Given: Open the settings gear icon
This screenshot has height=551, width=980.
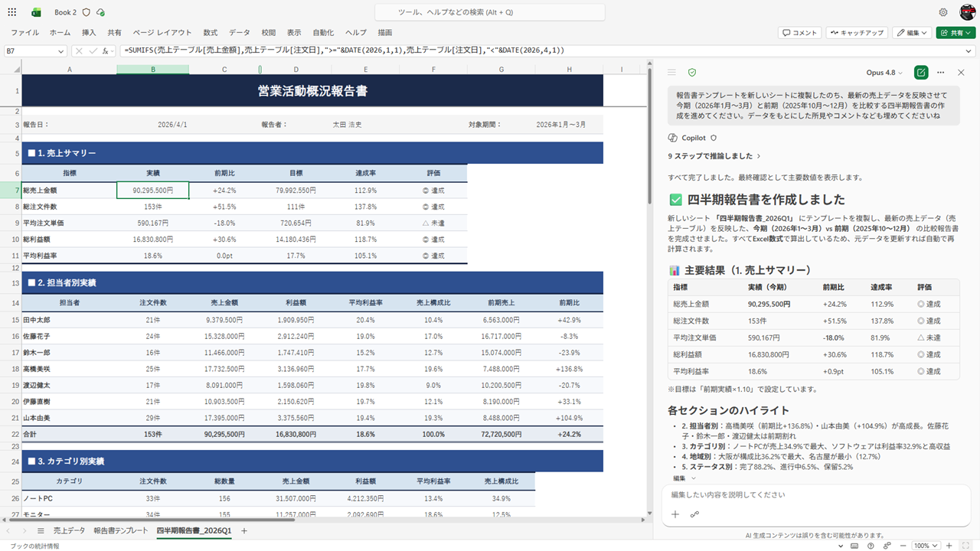Looking at the screenshot, I should pyautogui.click(x=943, y=12).
